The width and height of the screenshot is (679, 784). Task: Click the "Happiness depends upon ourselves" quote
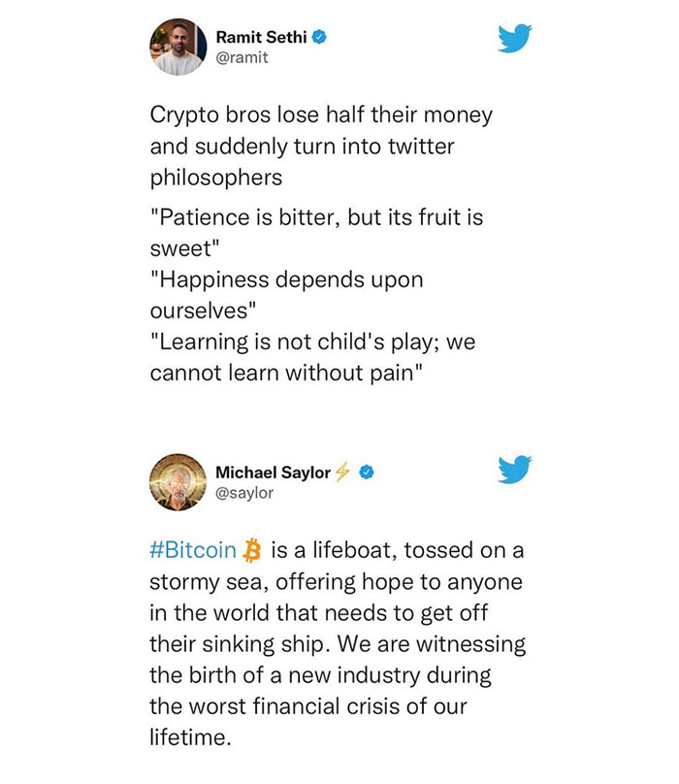pos(286,295)
